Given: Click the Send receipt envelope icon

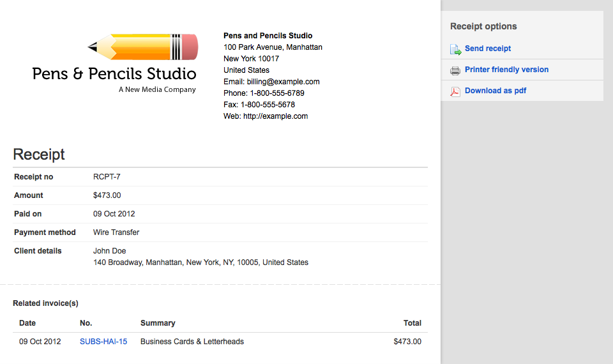Looking at the screenshot, I should (455, 49).
